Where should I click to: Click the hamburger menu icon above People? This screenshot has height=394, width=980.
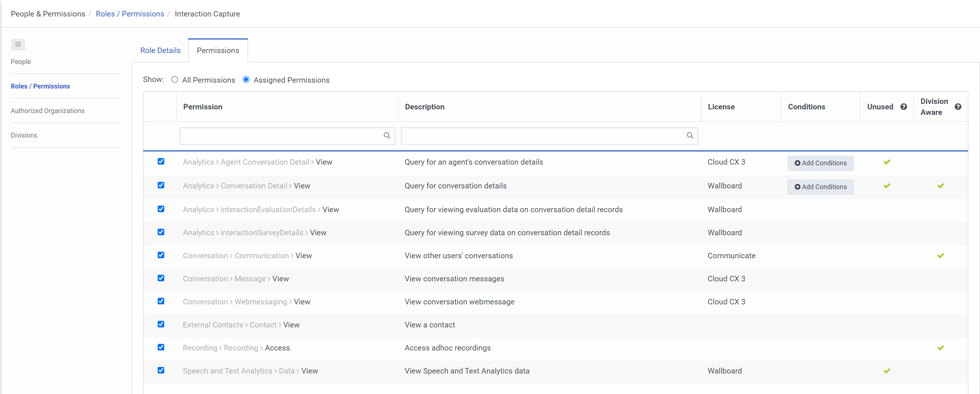[18, 45]
